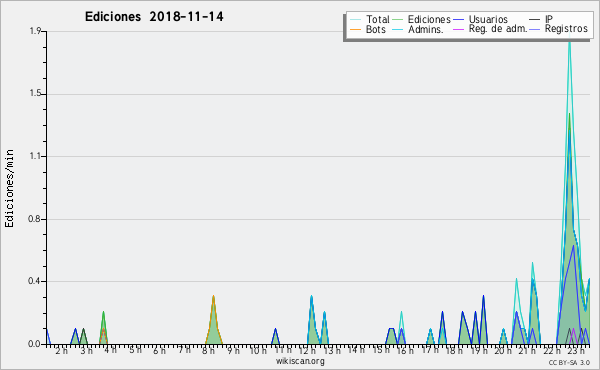Click the '19 h' x-axis label
600x370 pixels.
pos(479,350)
